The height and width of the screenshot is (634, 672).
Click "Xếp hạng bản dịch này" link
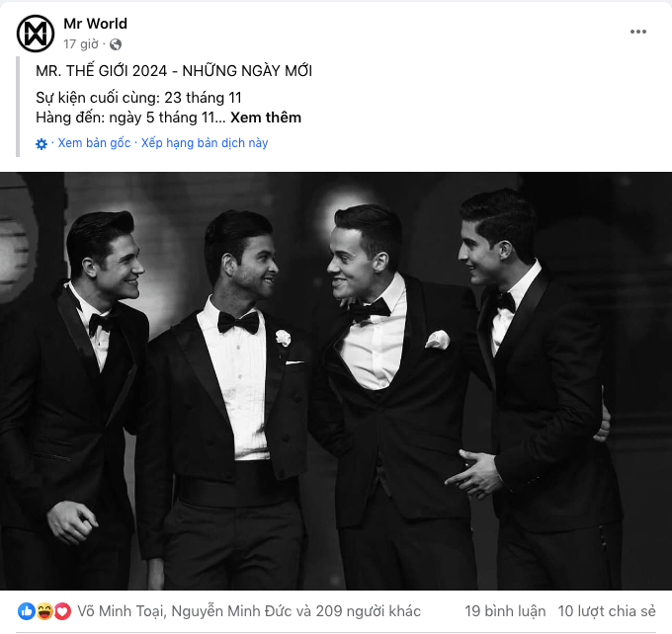(205, 143)
